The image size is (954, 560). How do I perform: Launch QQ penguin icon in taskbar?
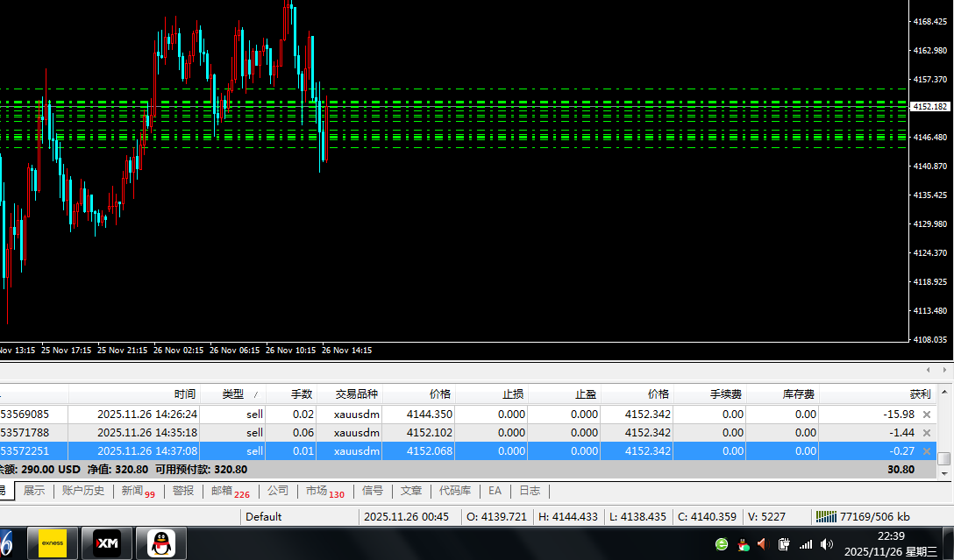(160, 544)
